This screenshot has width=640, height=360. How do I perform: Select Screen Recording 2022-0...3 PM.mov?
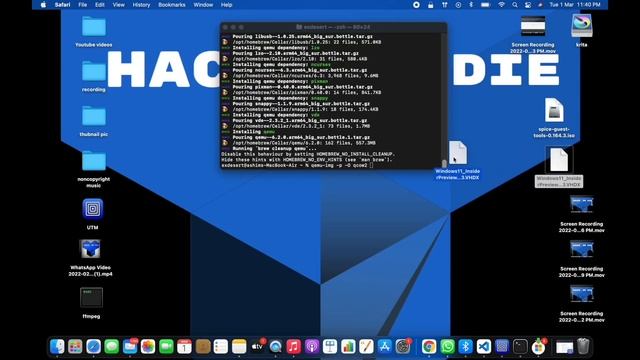coord(533,26)
